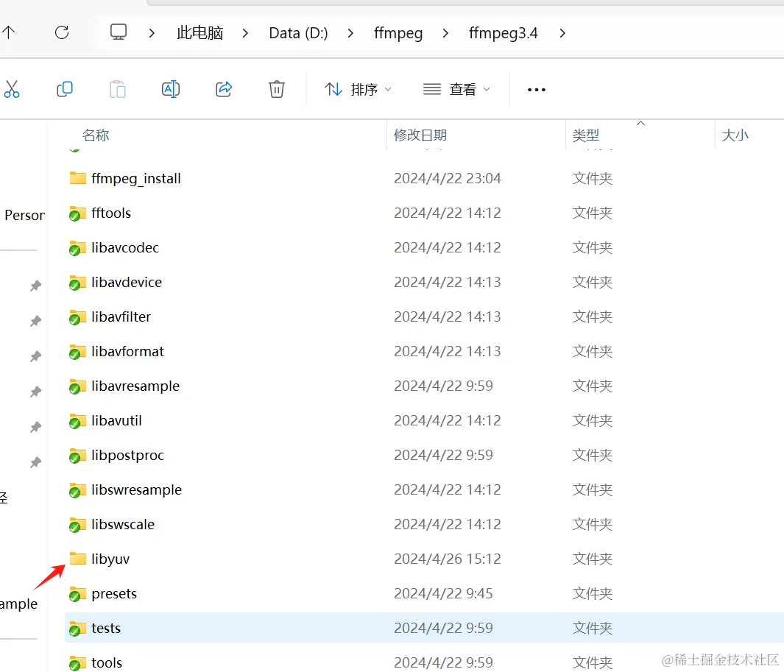Viewport: 784px width, 672px height.
Task: Click the Delete trash can icon
Action: [x=277, y=89]
